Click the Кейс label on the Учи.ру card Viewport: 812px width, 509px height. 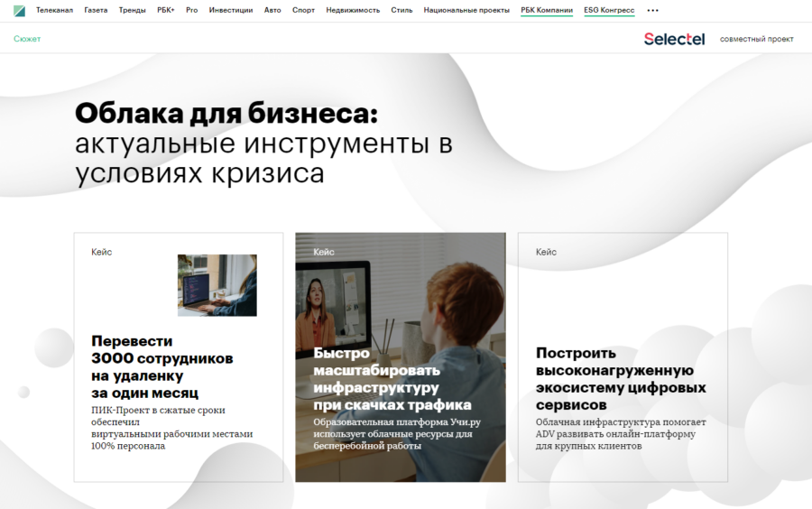[324, 252]
